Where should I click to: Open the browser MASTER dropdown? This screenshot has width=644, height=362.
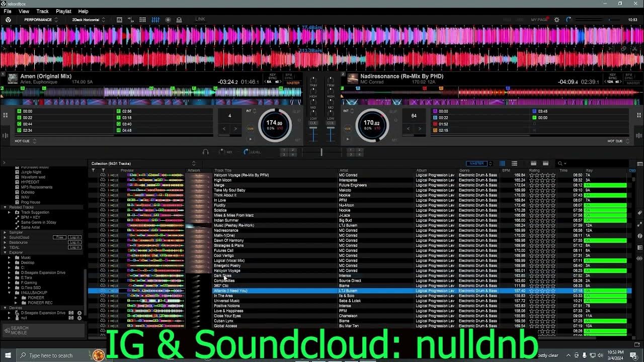[480, 163]
